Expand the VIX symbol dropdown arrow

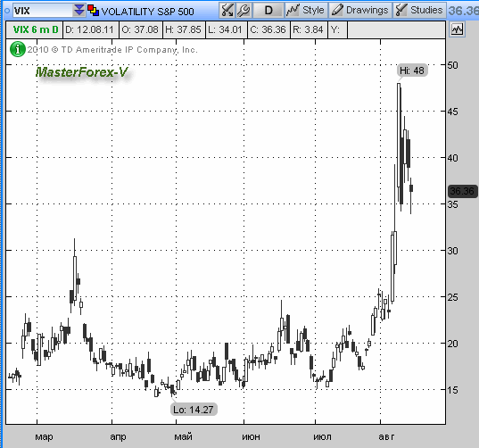click(x=78, y=11)
